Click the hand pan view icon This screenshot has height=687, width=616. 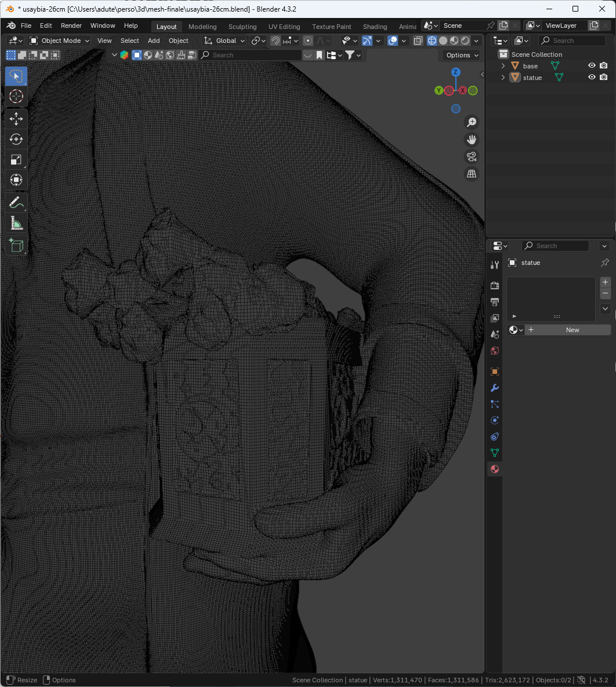pos(472,139)
